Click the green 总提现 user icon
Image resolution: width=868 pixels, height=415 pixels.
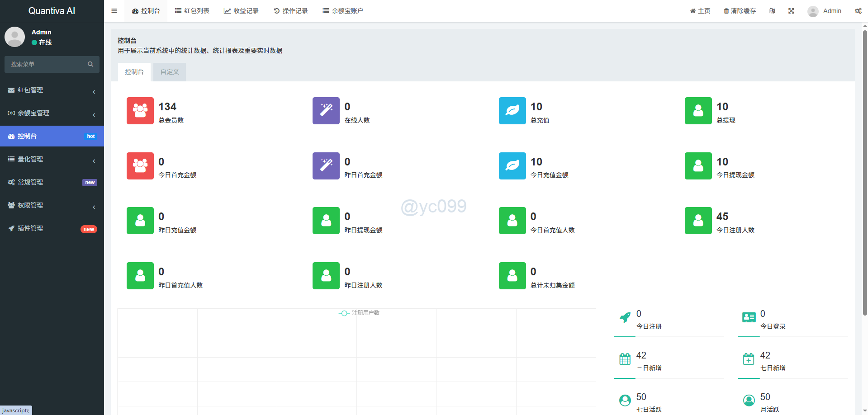698,111
